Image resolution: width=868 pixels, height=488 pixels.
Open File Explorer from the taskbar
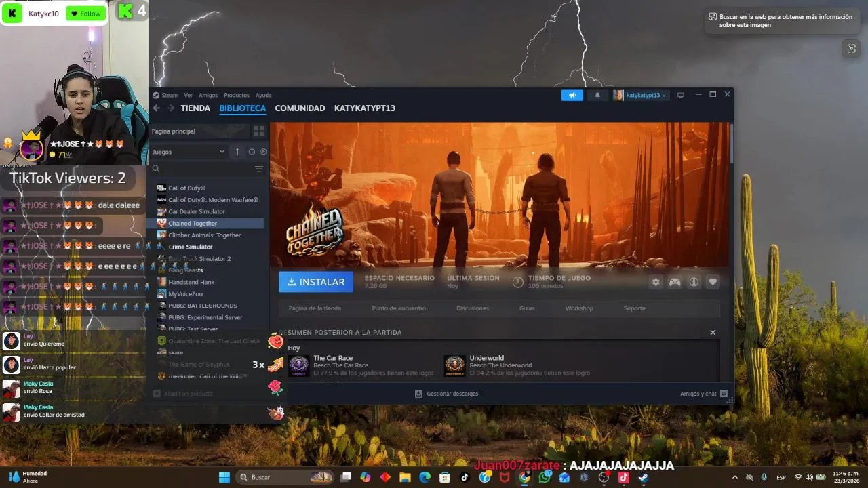[405, 477]
